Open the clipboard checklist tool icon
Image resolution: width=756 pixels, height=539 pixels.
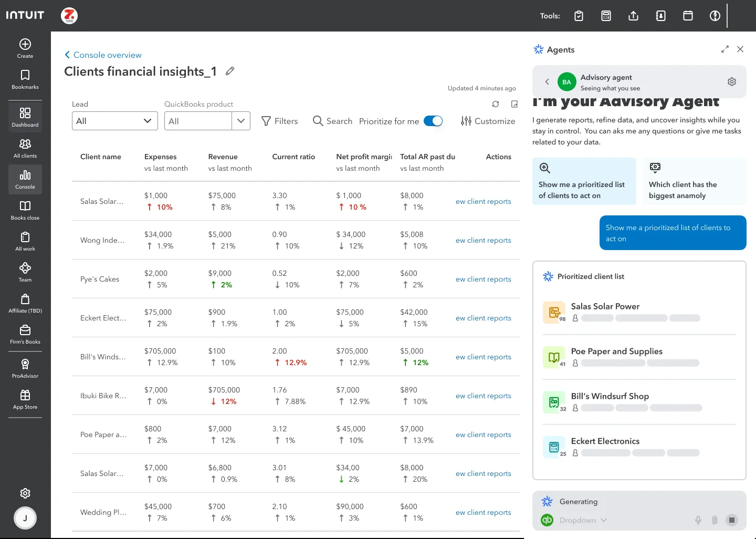point(579,16)
